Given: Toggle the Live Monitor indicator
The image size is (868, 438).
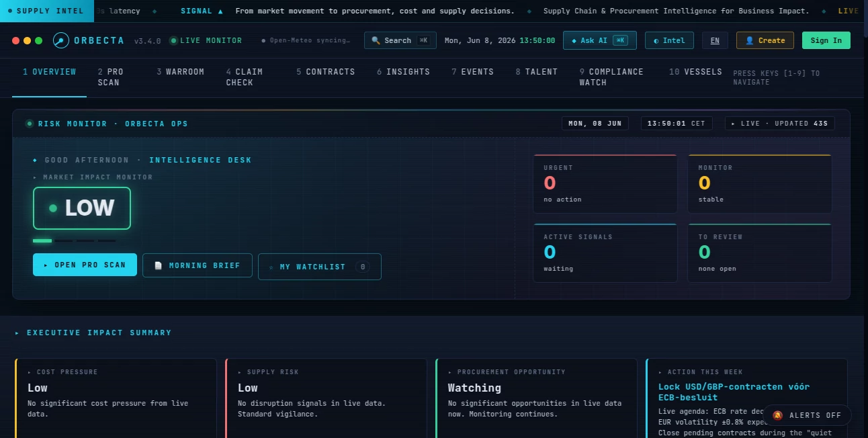Looking at the screenshot, I should (206, 40).
